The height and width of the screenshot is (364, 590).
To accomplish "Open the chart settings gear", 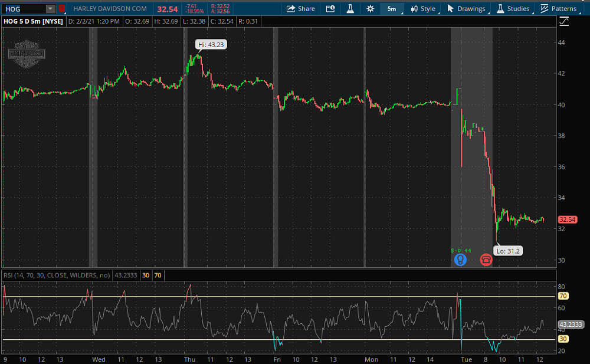I will (370, 8).
